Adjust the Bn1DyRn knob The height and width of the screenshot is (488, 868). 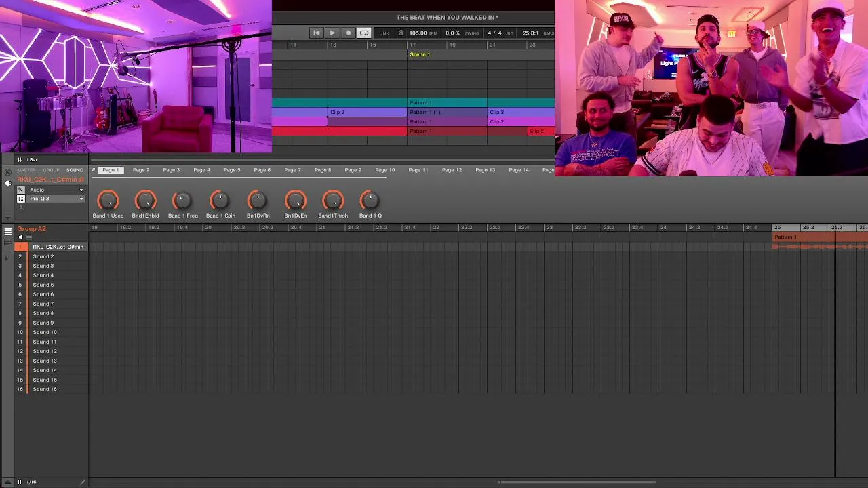(258, 201)
